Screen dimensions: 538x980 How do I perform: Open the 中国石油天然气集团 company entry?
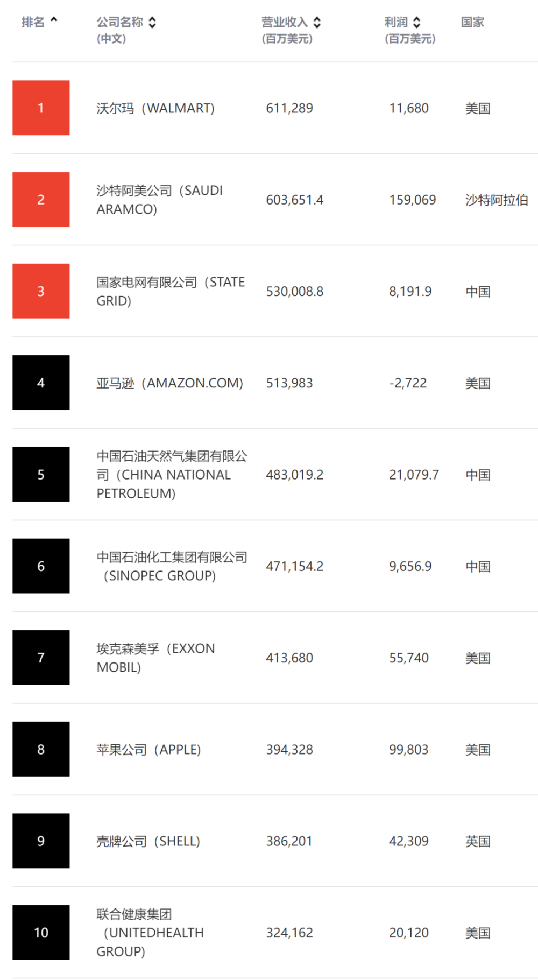[172, 475]
